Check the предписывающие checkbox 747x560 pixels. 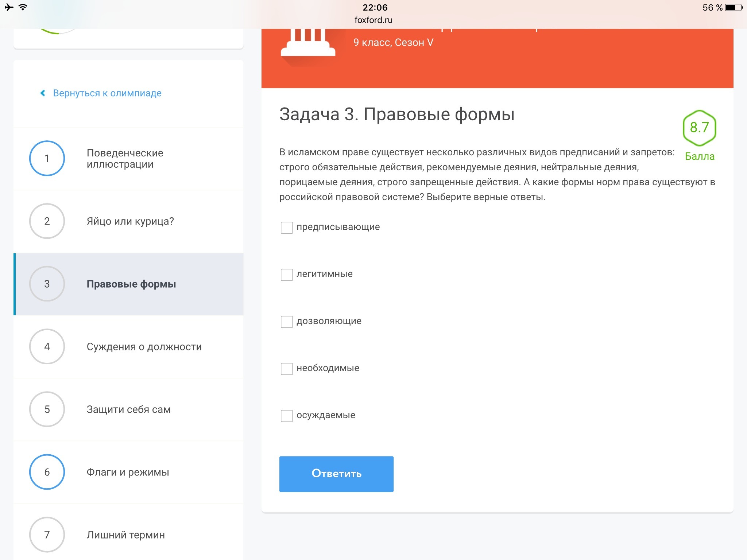tap(287, 227)
